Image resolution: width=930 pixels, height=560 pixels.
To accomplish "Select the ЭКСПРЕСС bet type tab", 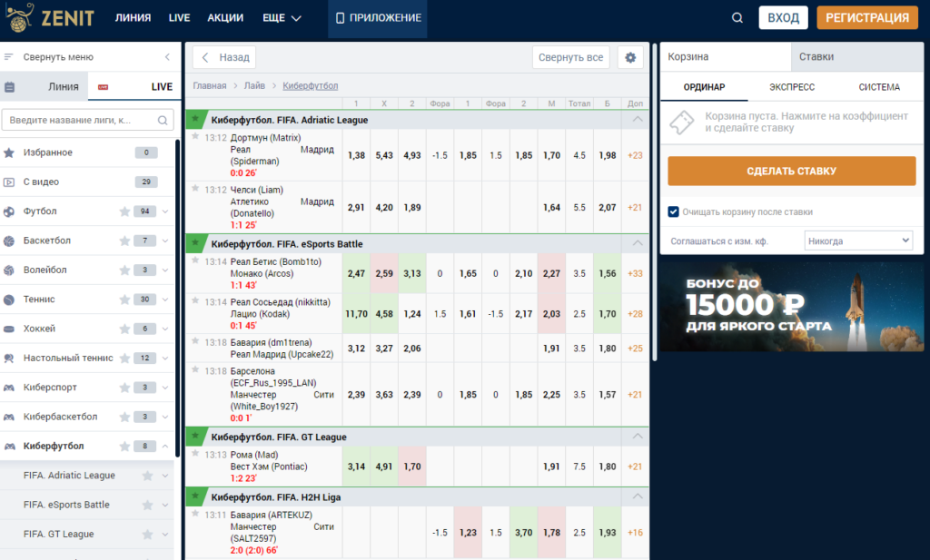I will (x=792, y=87).
